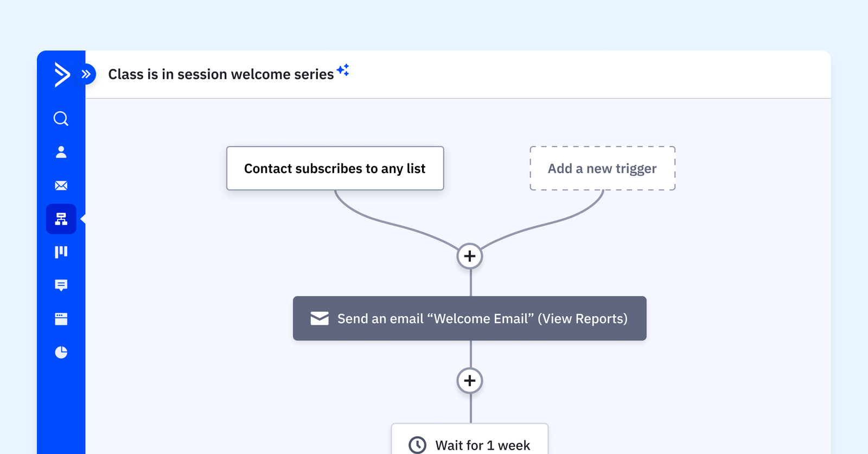Click the ActiveCampaign logo icon
Image resolution: width=868 pixels, height=454 pixels.
tap(62, 74)
